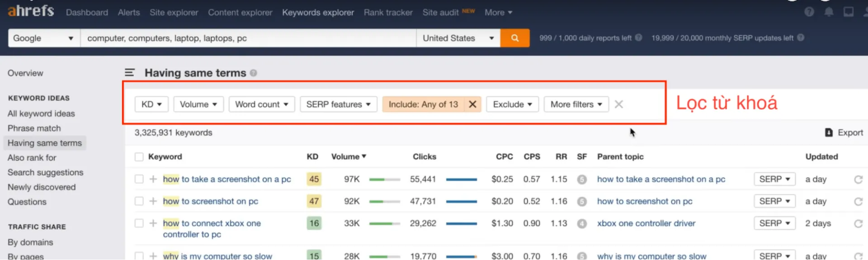Open parent topic link 'xbox one controller driver'
Screen dimensions: 868x260
646,223
